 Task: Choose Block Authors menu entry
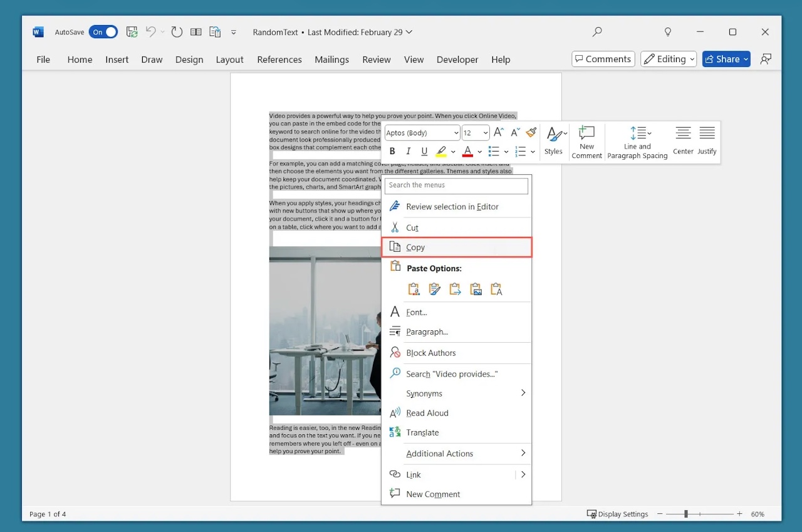pyautogui.click(x=457, y=353)
